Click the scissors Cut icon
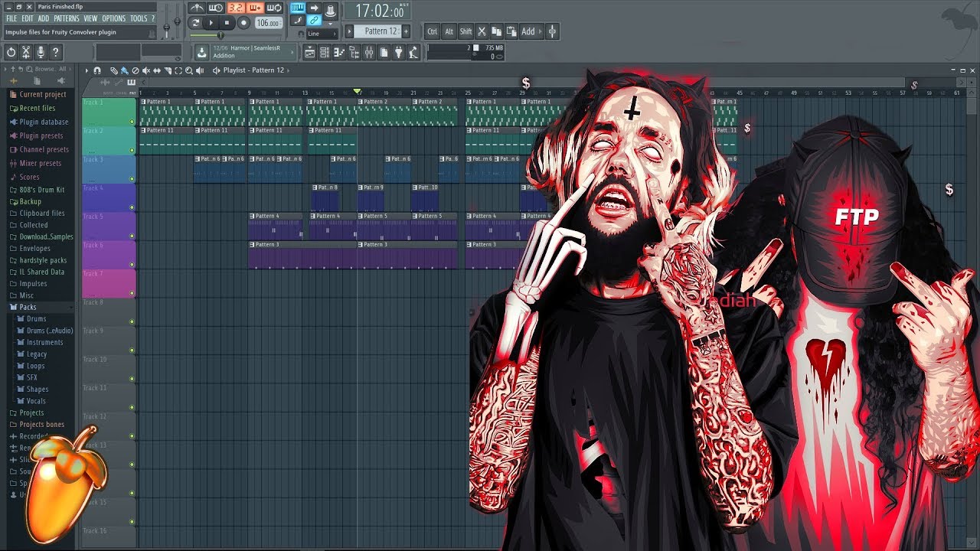Image resolution: width=980 pixels, height=551 pixels. [482, 31]
